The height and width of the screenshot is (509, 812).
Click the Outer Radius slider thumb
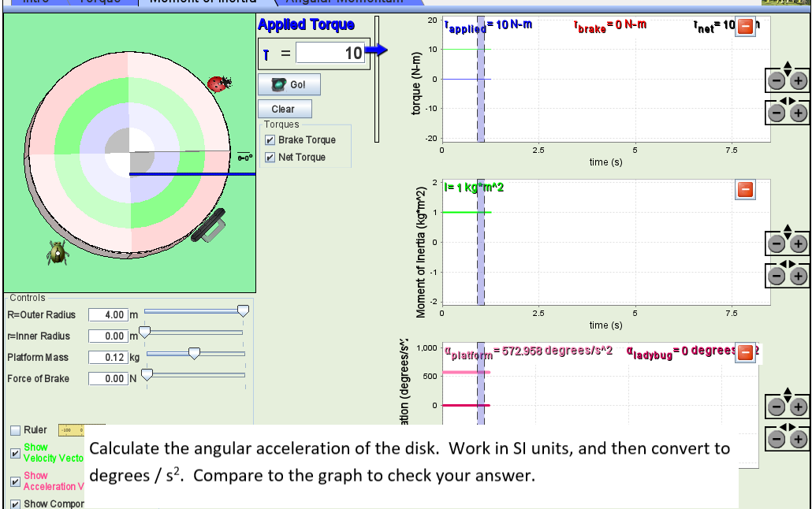coord(243,310)
